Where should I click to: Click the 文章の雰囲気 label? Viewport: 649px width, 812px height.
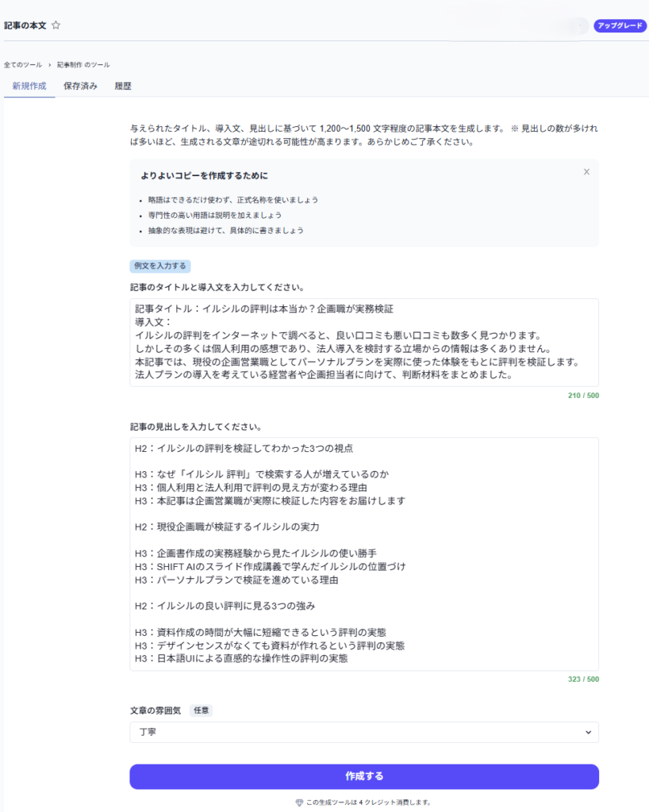pyautogui.click(x=156, y=710)
